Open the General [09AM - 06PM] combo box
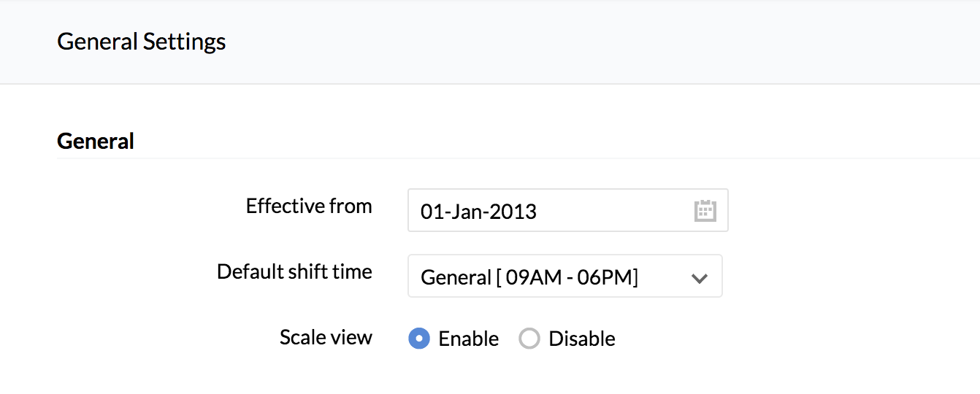Screen dimensions: 980x394 coord(564,276)
